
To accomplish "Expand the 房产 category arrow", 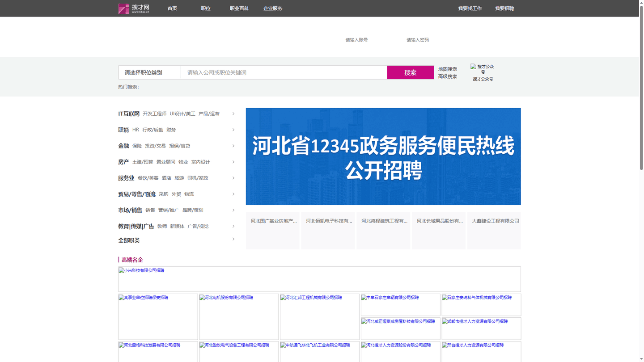I will click(x=233, y=162).
